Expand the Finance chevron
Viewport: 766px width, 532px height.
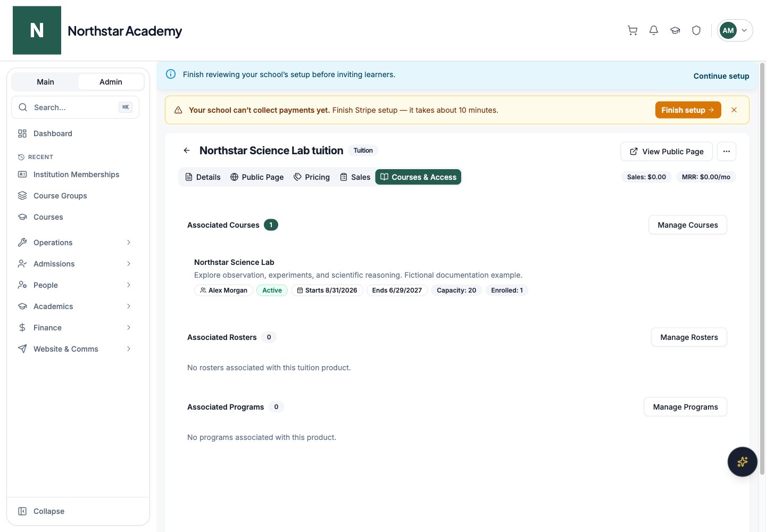pyautogui.click(x=129, y=328)
